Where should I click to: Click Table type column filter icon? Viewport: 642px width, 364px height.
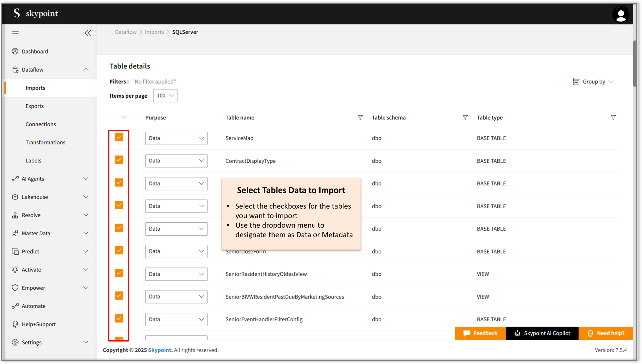tap(613, 118)
